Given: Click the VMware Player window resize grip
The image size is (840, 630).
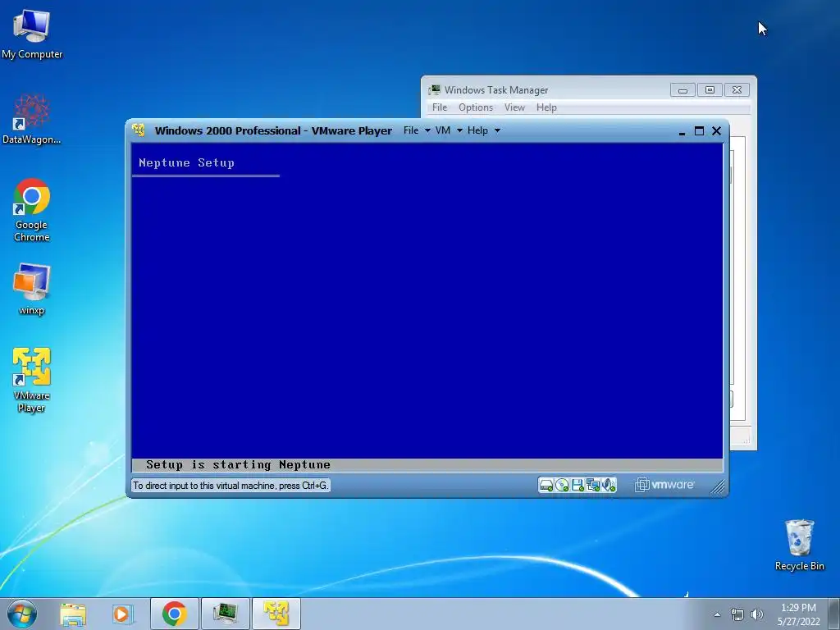Looking at the screenshot, I should 717,486.
